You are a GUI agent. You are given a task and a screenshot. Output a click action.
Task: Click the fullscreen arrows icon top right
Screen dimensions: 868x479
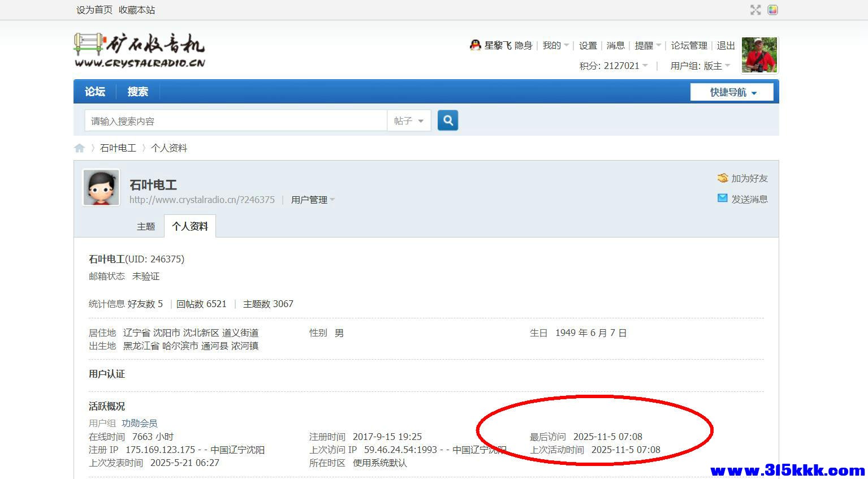click(x=755, y=10)
